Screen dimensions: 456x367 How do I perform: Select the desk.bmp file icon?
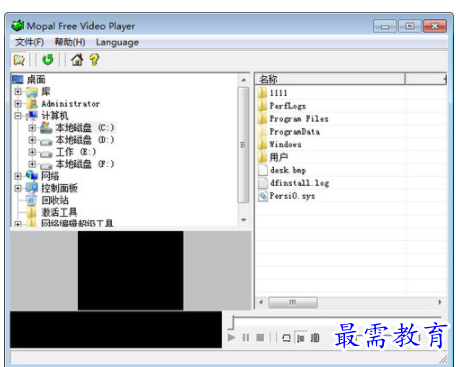[263, 170]
